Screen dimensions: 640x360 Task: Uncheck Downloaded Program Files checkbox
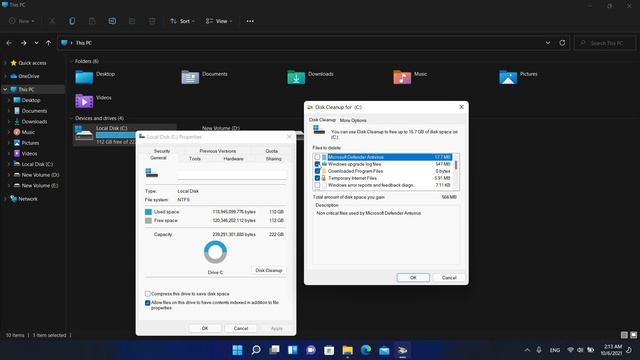click(x=317, y=171)
